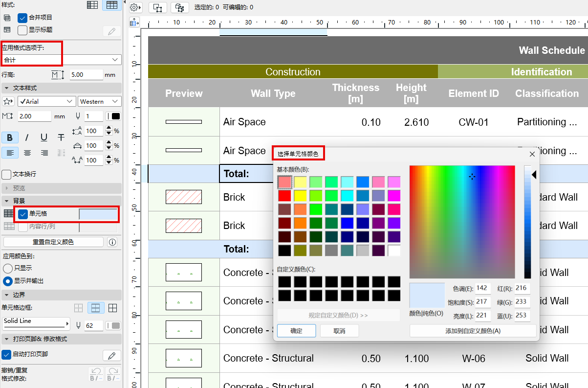Screen dimensions: 588x388
Task: Click 确定 in the color dialog
Action: [x=296, y=331]
